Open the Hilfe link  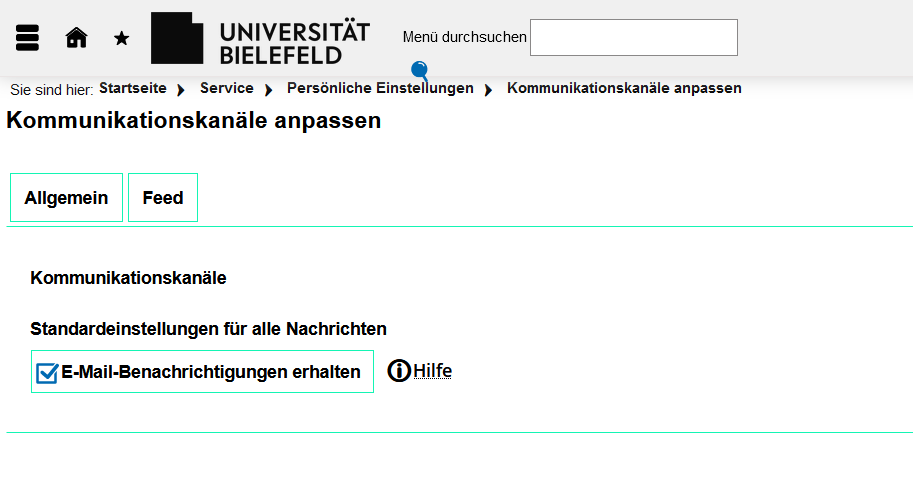433,371
